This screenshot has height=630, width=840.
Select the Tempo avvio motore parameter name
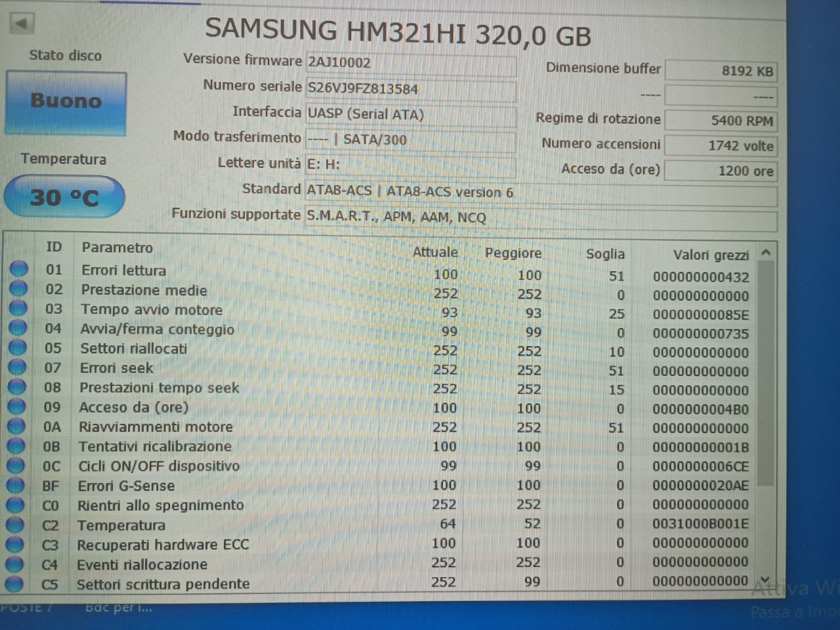(x=152, y=310)
